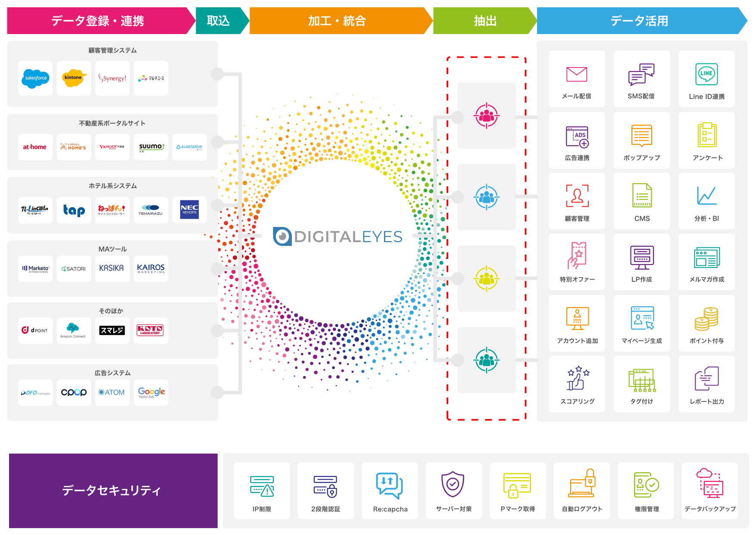
Task: Click the 顧客管理システム heading
Action: click(x=112, y=50)
